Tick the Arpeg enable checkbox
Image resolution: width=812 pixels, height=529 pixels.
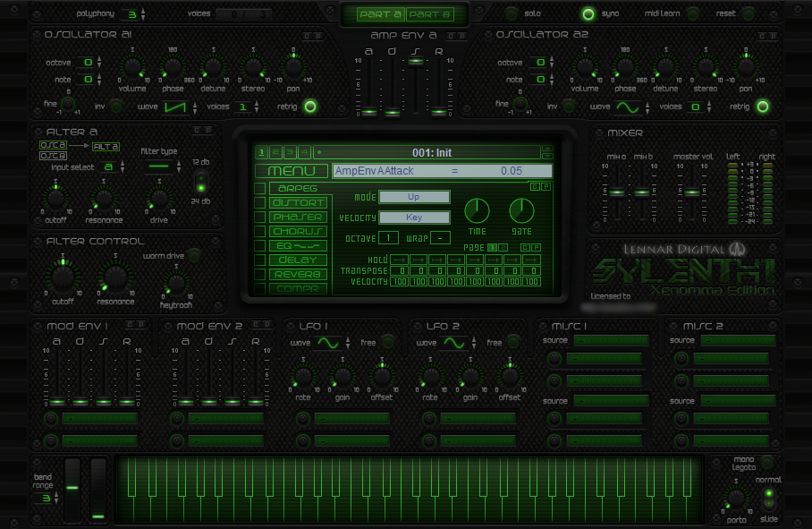[x=260, y=188]
